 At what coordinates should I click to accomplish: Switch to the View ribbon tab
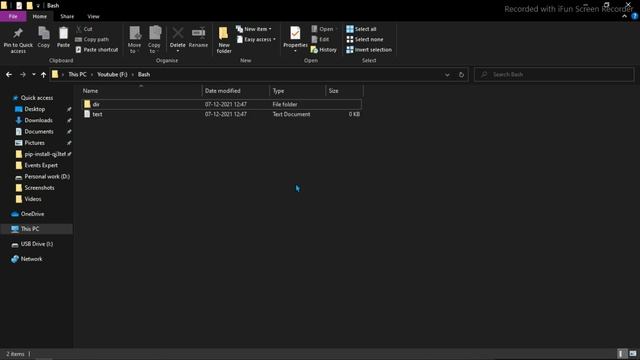tap(93, 16)
